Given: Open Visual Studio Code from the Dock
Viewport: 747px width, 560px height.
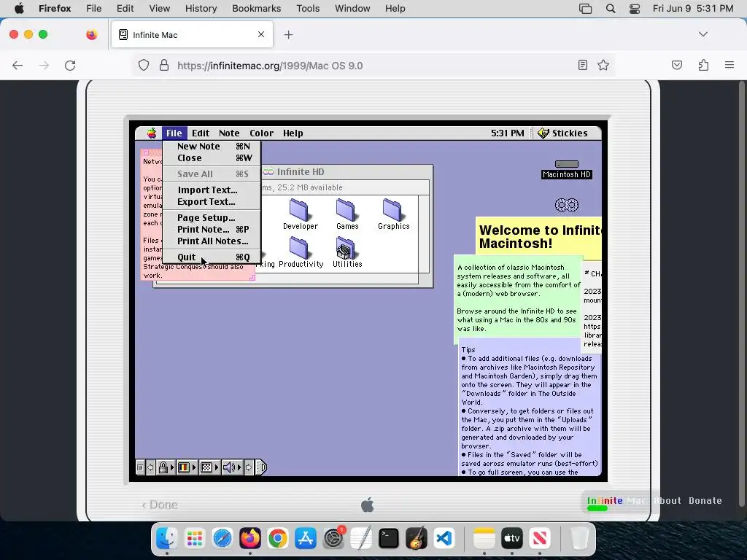Looking at the screenshot, I should coord(444,539).
